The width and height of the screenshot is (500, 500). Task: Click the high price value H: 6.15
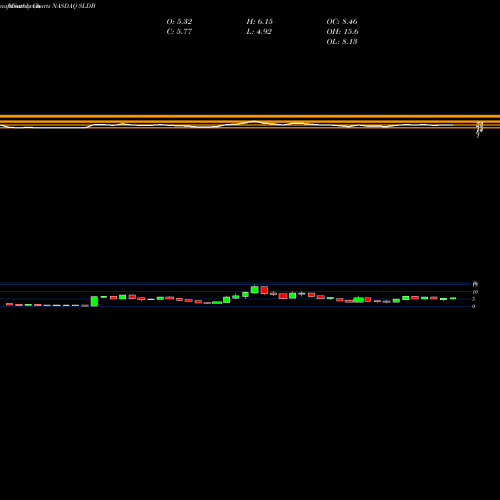point(260,22)
